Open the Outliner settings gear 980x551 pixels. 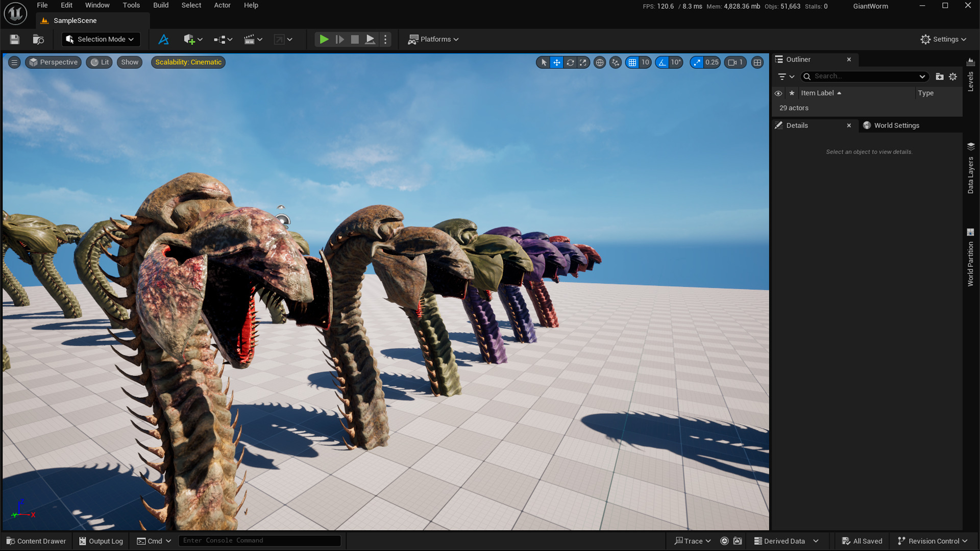pyautogui.click(x=953, y=77)
